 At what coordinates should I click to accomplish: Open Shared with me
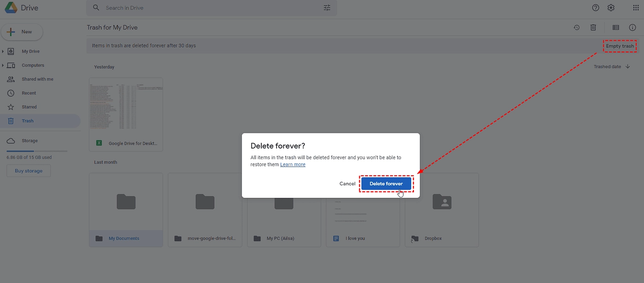click(37, 79)
